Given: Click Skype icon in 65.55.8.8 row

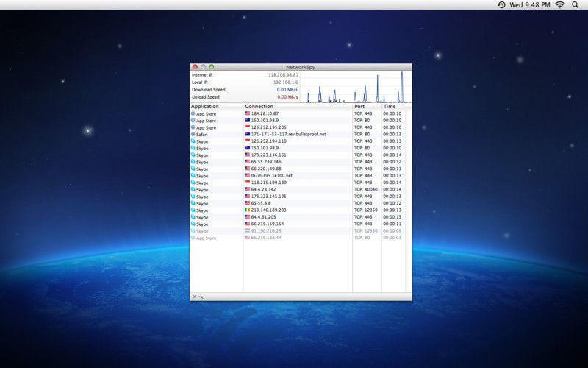Looking at the screenshot, I should pyautogui.click(x=193, y=203).
